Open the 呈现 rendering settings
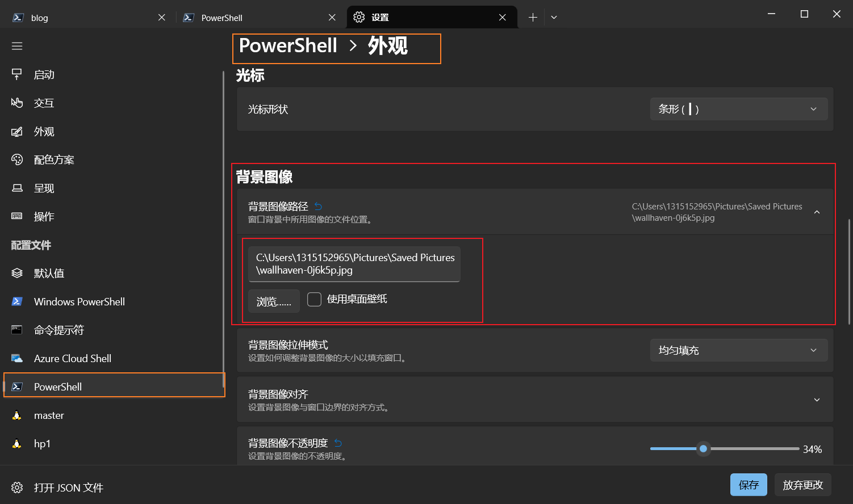Image resolution: width=853 pixels, height=504 pixels. click(44, 188)
